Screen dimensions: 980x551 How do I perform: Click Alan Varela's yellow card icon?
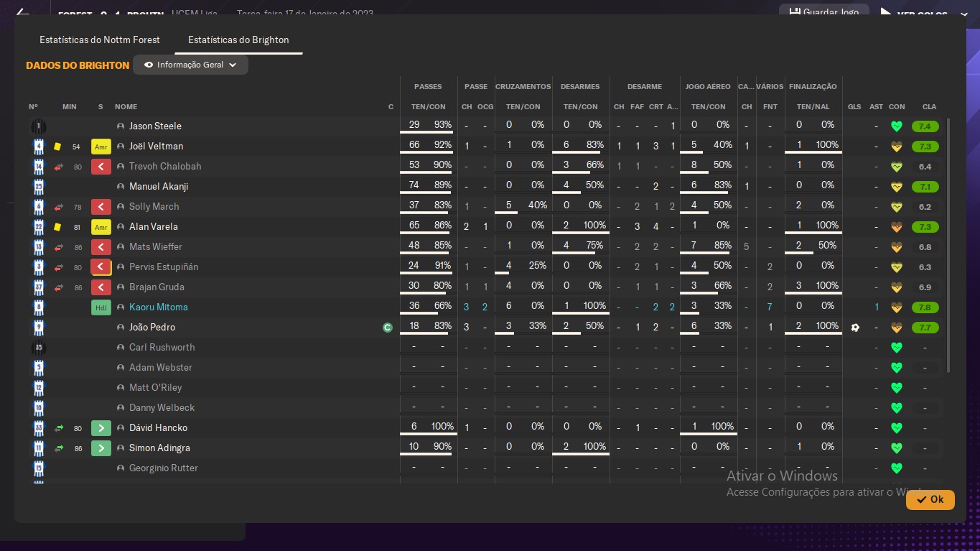pyautogui.click(x=57, y=227)
